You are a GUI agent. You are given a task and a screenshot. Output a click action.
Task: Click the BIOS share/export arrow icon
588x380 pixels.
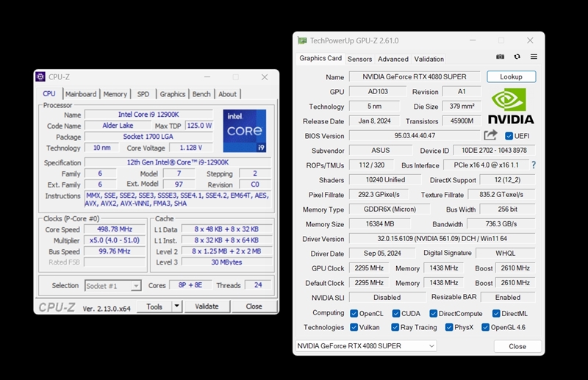(x=490, y=135)
